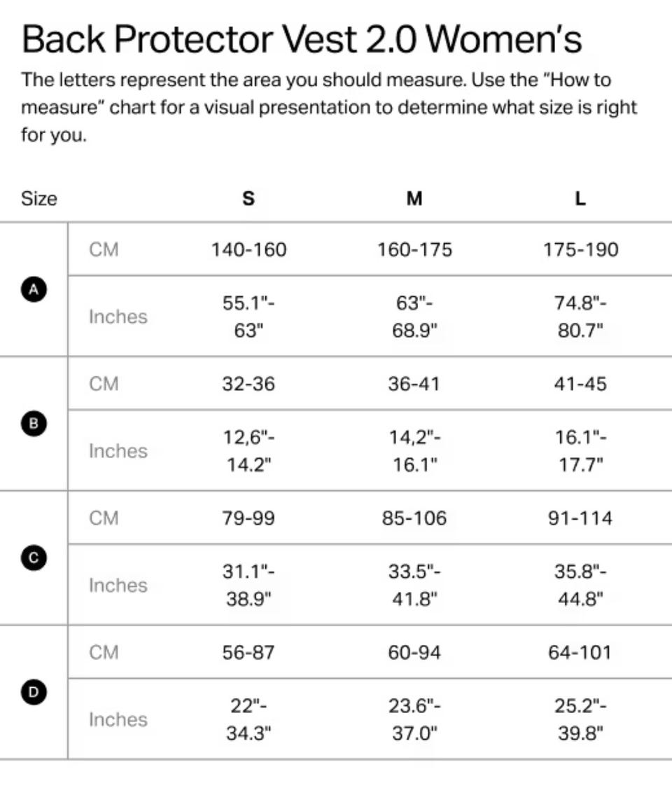Click the black B measurement circle icon
672x788 pixels.
(x=34, y=423)
